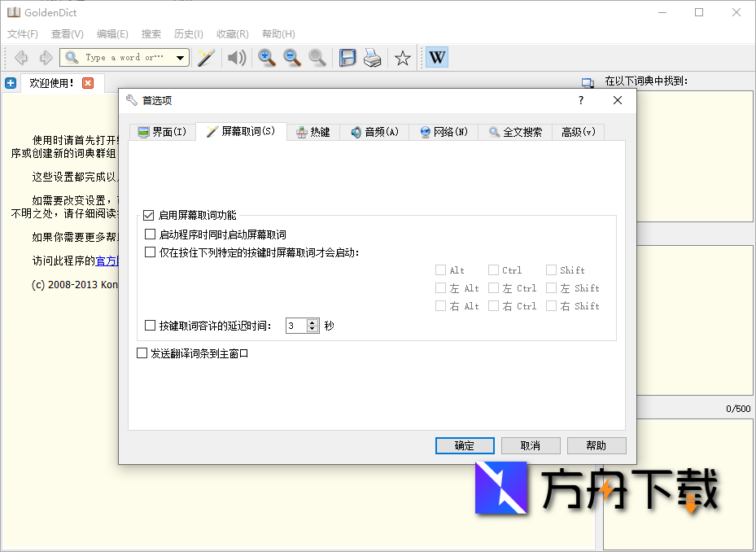
Task: Disable 启用屏幕取词功能 checkbox
Action: tap(149, 216)
